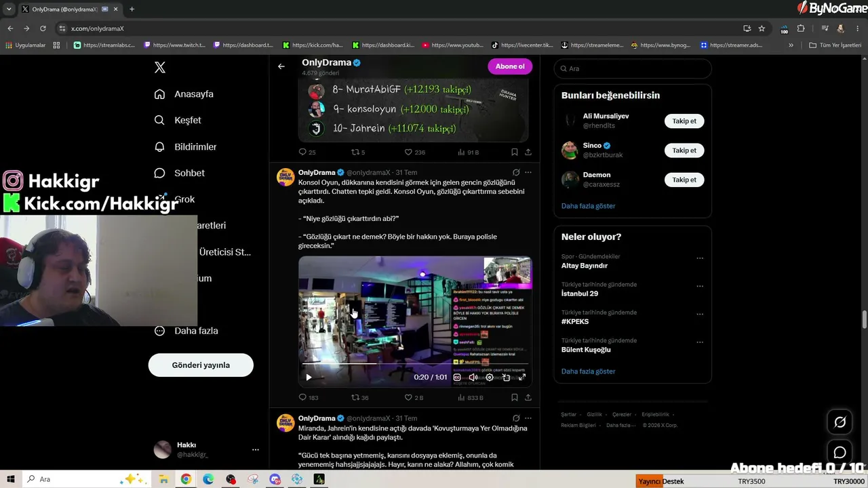868x488 pixels.
Task: Click the Ara search box on X
Action: pyautogui.click(x=633, y=68)
